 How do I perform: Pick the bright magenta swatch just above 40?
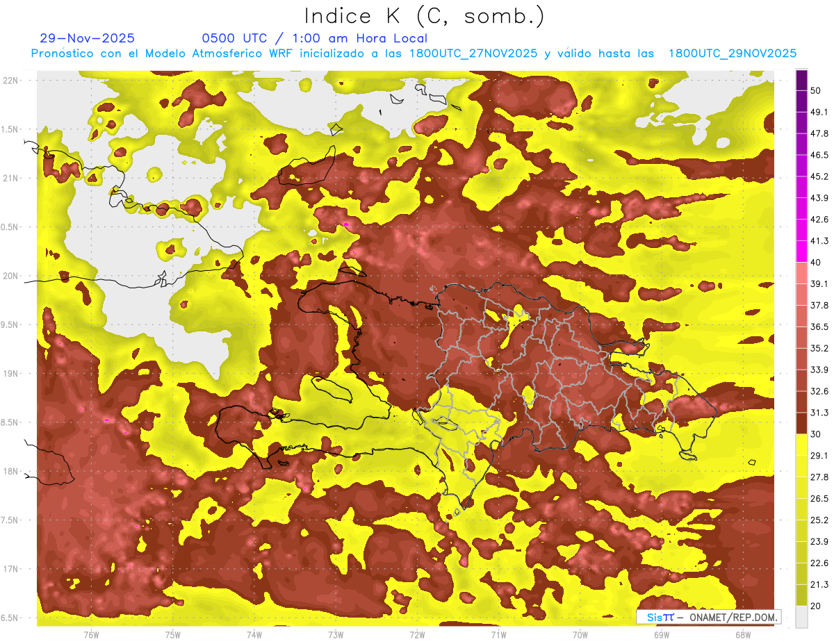point(801,251)
